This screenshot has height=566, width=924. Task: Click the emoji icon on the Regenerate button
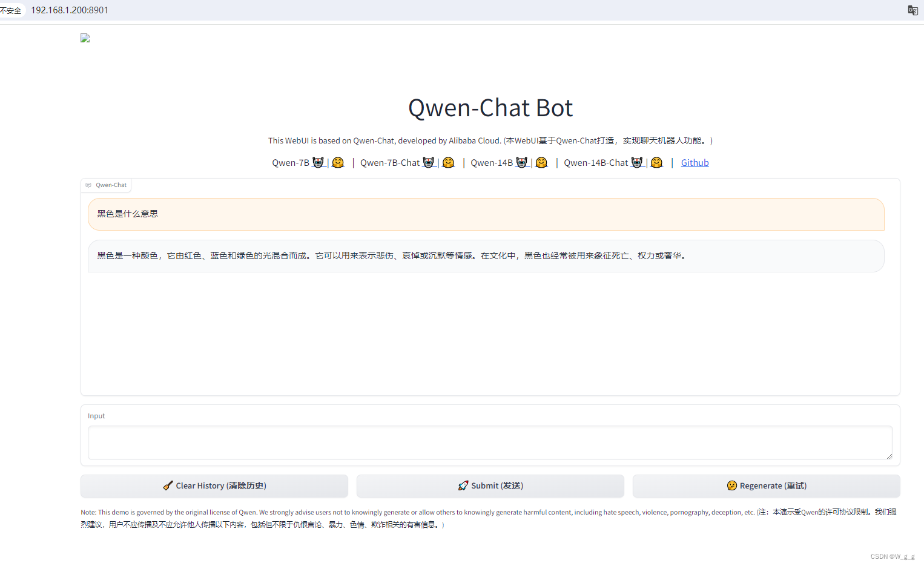click(x=731, y=485)
